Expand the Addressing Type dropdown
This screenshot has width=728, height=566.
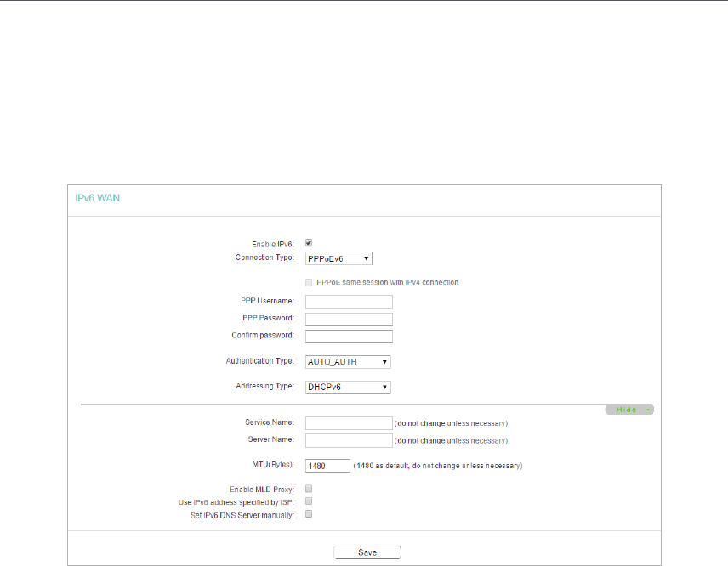click(x=348, y=387)
